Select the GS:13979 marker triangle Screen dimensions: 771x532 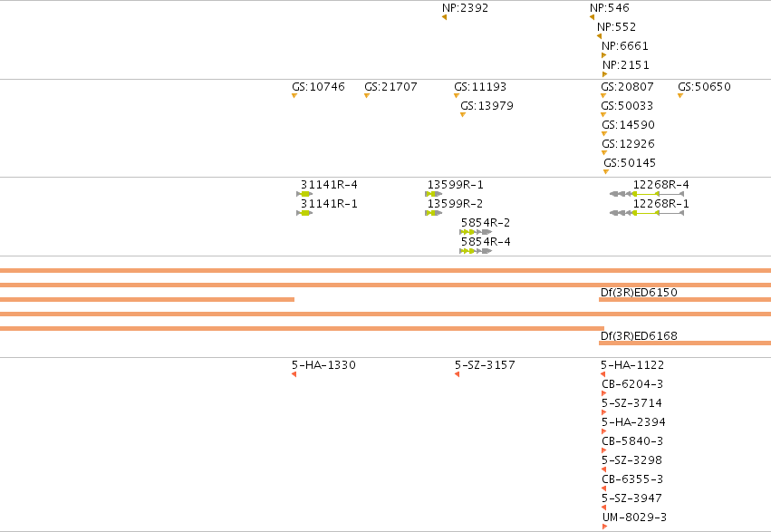point(463,115)
